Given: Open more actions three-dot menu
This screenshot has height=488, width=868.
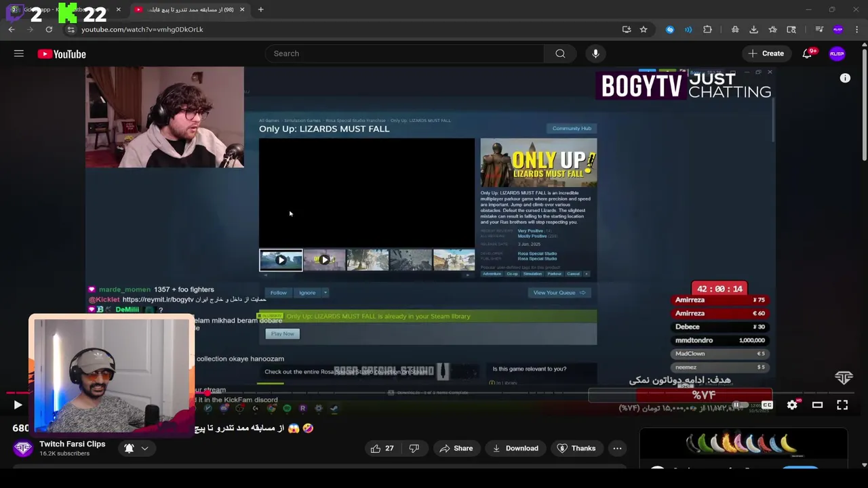Looking at the screenshot, I should (x=617, y=448).
